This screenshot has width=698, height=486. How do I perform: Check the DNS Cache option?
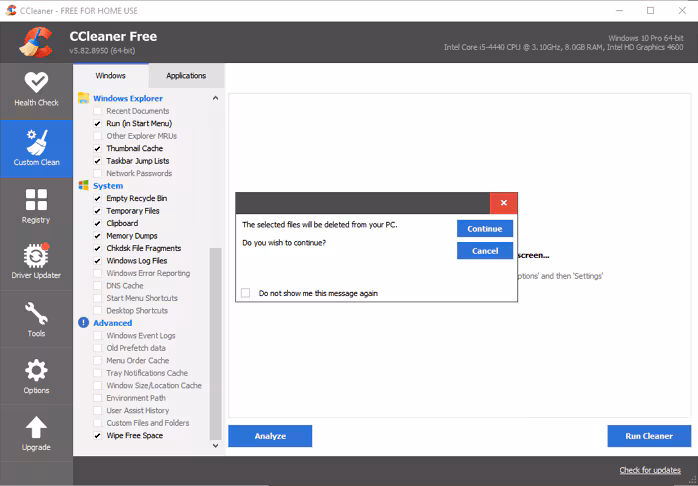pyautogui.click(x=98, y=286)
